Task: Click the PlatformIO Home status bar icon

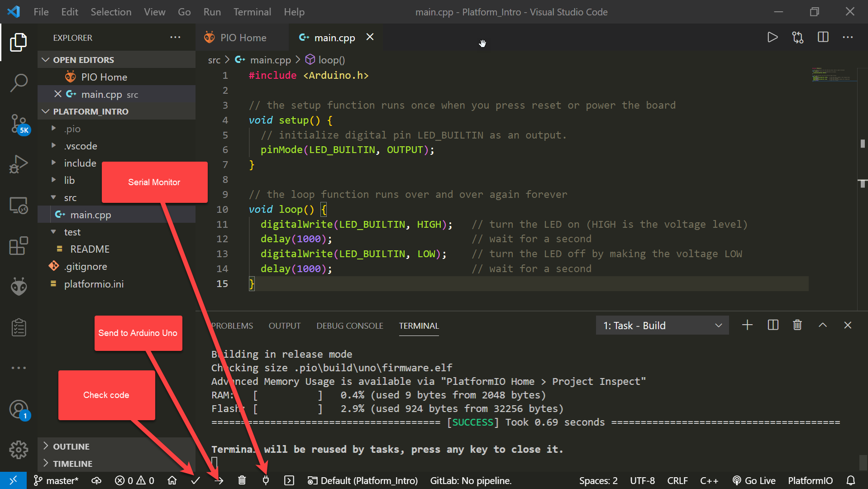Action: tap(172, 480)
